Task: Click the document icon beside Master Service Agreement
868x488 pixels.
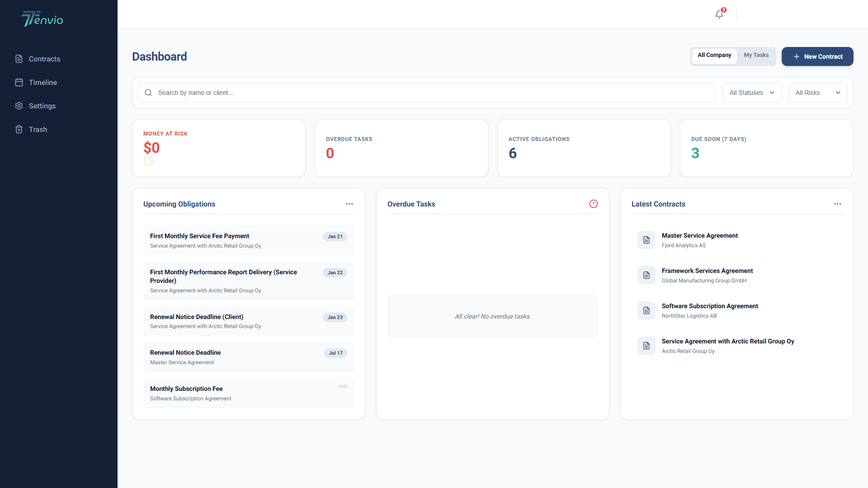Action: (646, 240)
